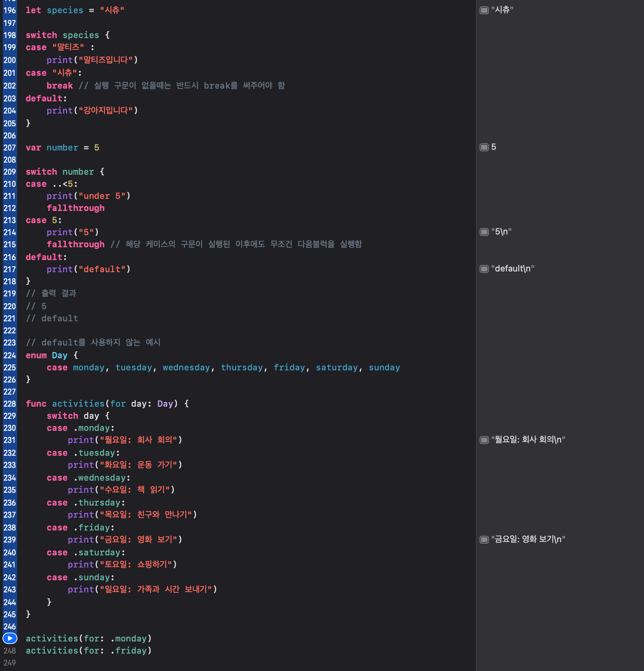Click 'case .friday:' line

(x=81, y=528)
